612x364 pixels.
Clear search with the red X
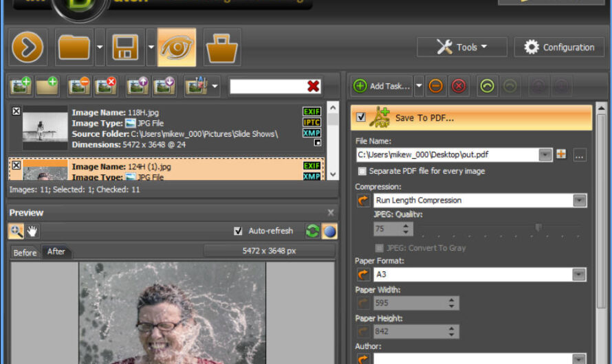(x=314, y=86)
